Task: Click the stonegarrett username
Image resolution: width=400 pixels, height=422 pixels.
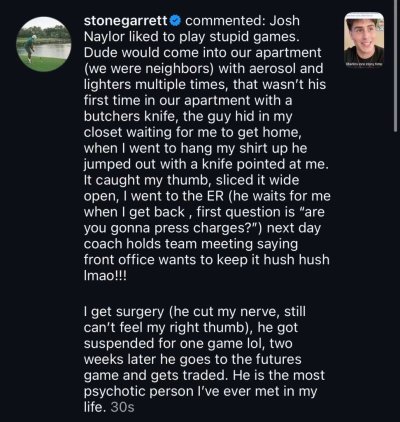Action: pos(126,21)
